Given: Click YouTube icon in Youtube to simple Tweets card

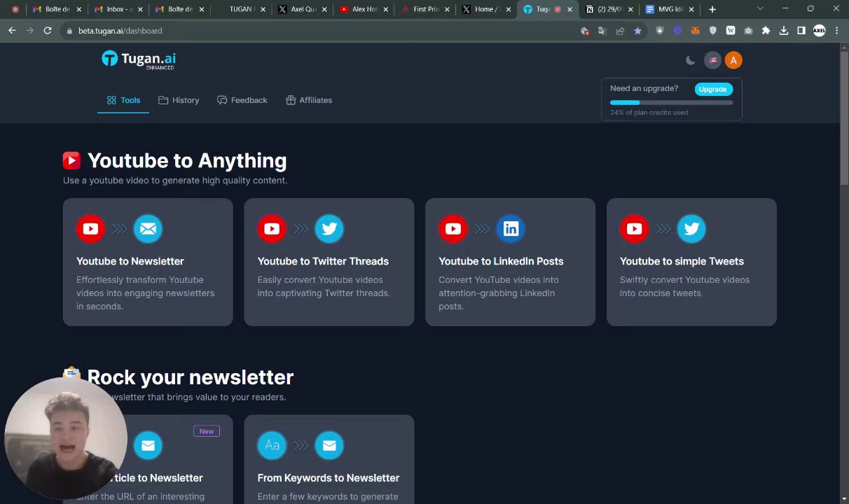Looking at the screenshot, I should (634, 229).
